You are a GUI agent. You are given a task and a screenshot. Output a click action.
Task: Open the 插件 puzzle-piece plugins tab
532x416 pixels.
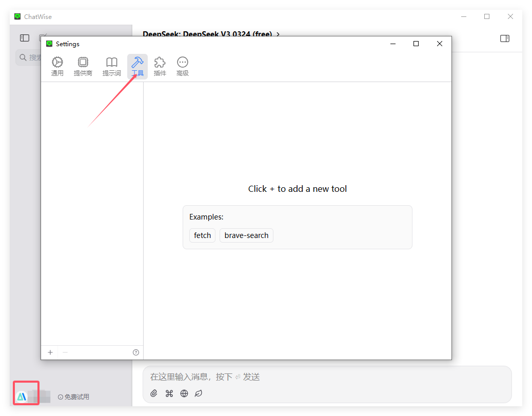point(160,67)
